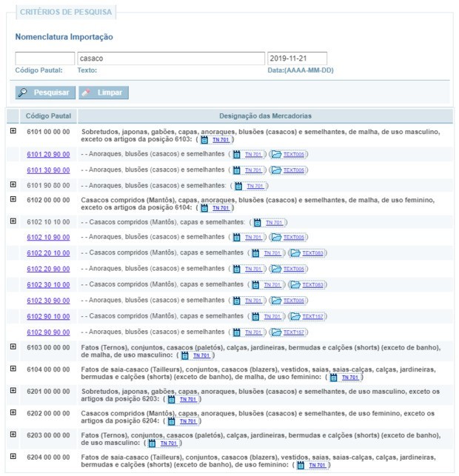Click the folder icon in row 6102 90 90 00
The height and width of the screenshot is (476, 459).
click(276, 332)
